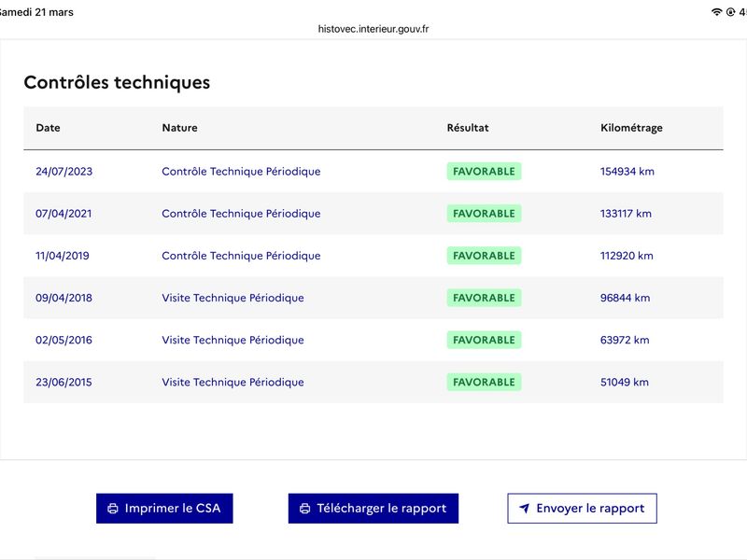Click the printer icon on Imprimer le CSA

[x=113, y=509]
